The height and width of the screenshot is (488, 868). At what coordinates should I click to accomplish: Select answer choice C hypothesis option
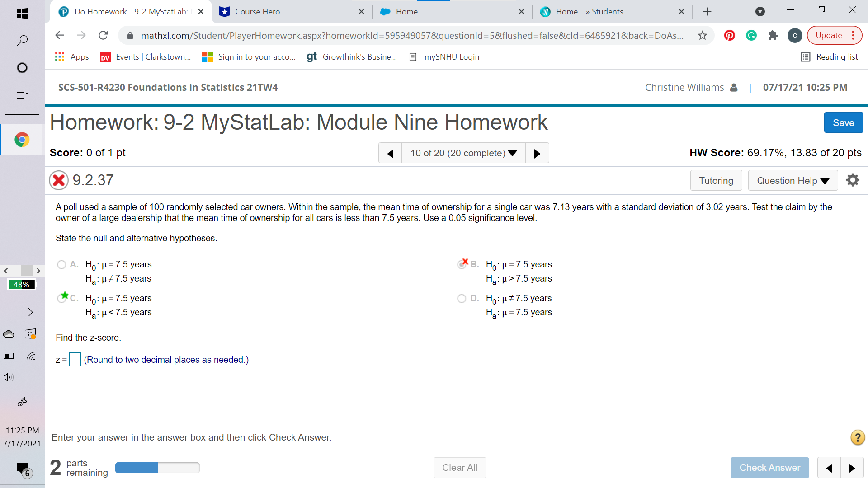tap(61, 298)
